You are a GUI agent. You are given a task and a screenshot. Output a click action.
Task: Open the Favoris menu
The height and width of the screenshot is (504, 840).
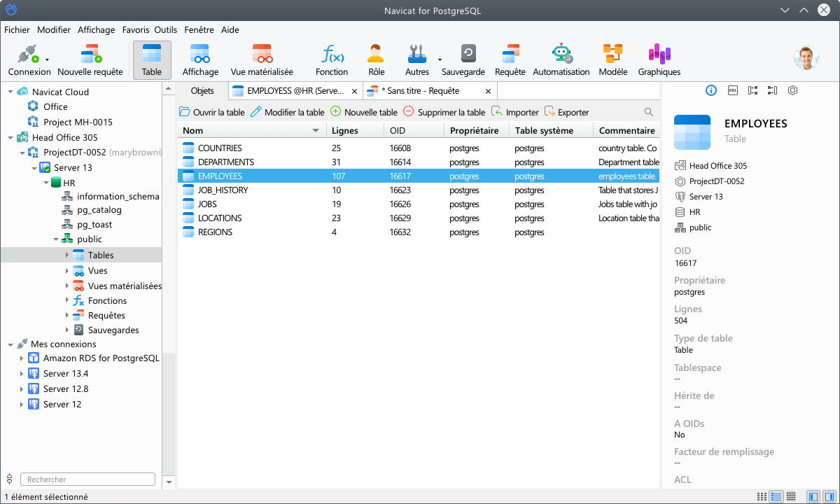point(136,30)
